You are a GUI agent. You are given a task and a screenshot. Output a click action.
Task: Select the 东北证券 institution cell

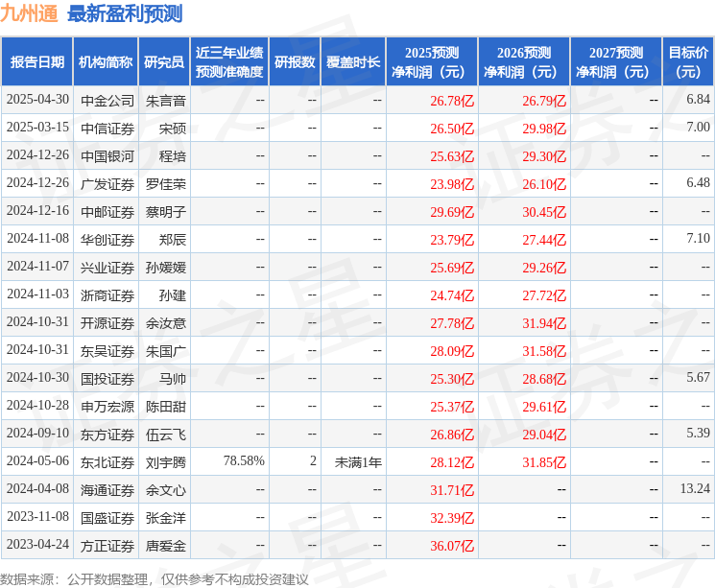pos(107,462)
